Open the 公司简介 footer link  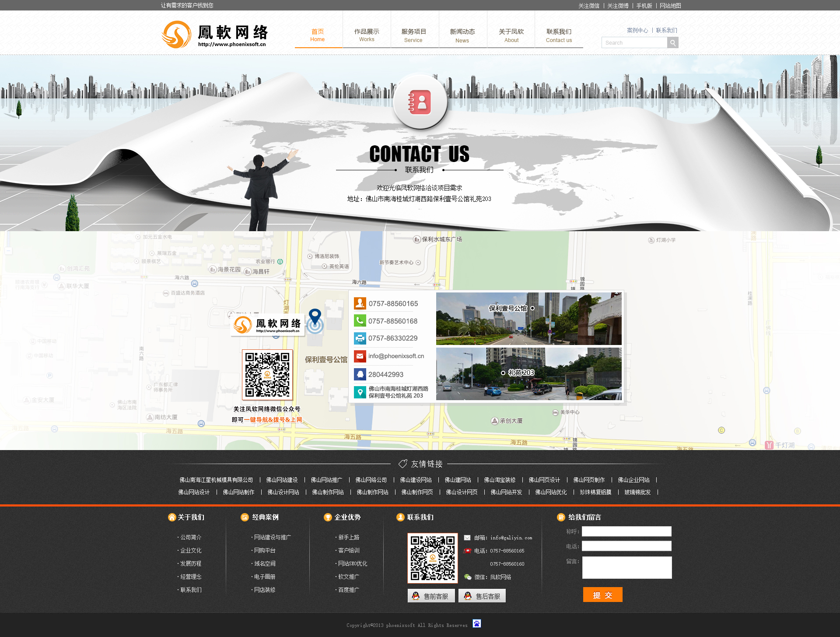(191, 537)
